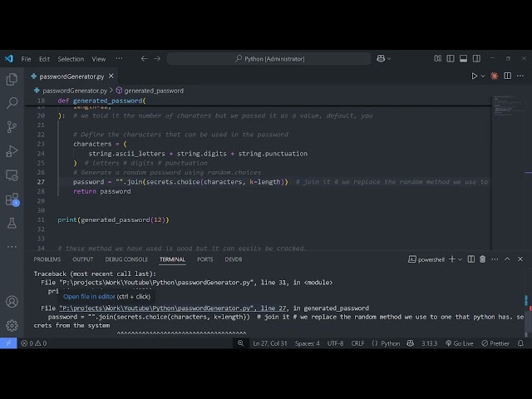Start Go Live server

[x=460, y=343]
